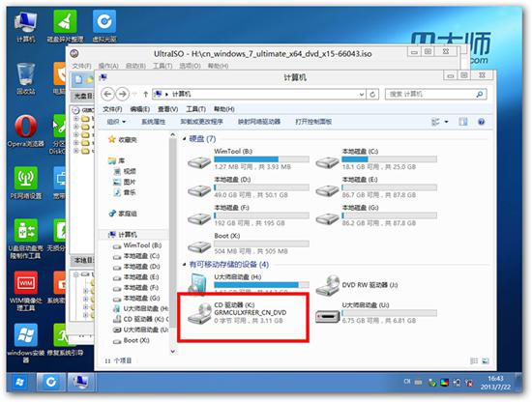The width and height of the screenshot is (532, 402).
Task: Open the Tools (T) menu in Explorer
Action: pyautogui.click(x=195, y=109)
